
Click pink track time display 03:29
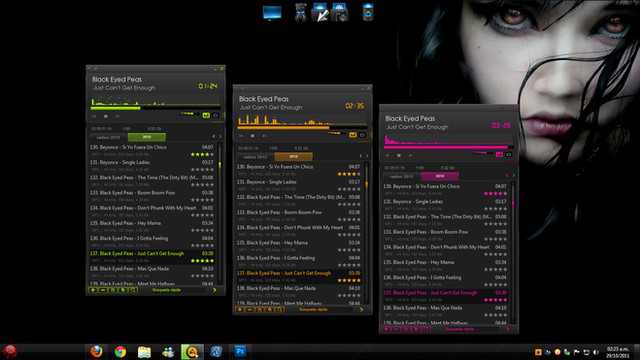[501, 125]
